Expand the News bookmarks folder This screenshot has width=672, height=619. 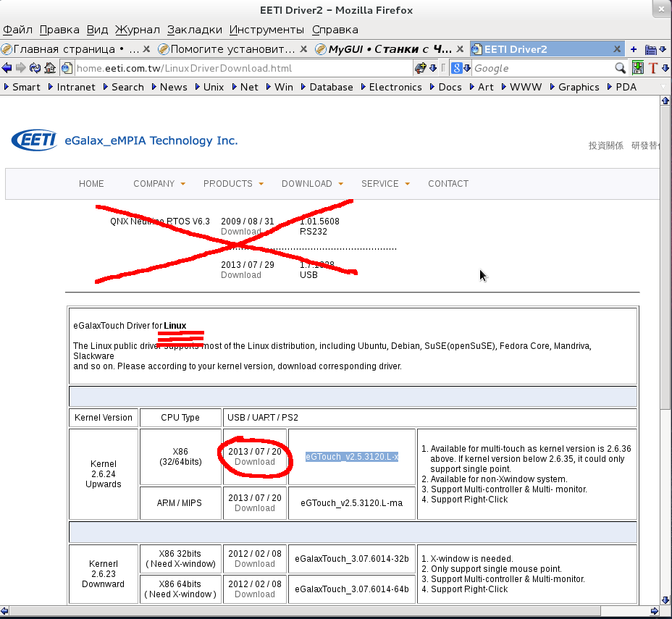click(169, 87)
